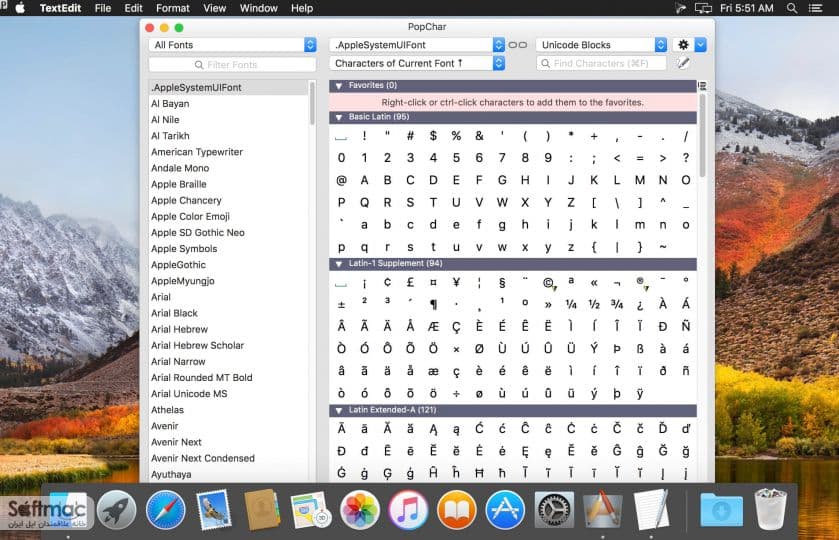Click the ½ fraction character
This screenshot has width=839, height=540.
point(594,305)
